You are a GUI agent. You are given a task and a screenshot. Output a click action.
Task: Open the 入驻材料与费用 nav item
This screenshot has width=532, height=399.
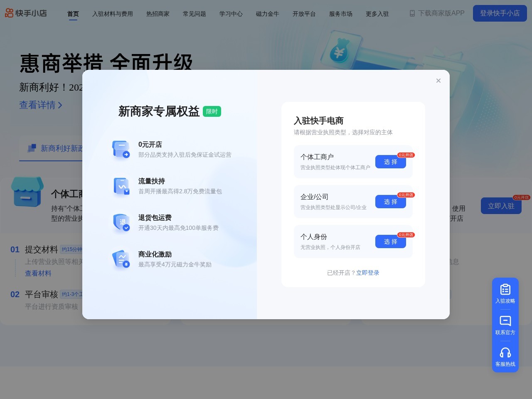(x=113, y=14)
